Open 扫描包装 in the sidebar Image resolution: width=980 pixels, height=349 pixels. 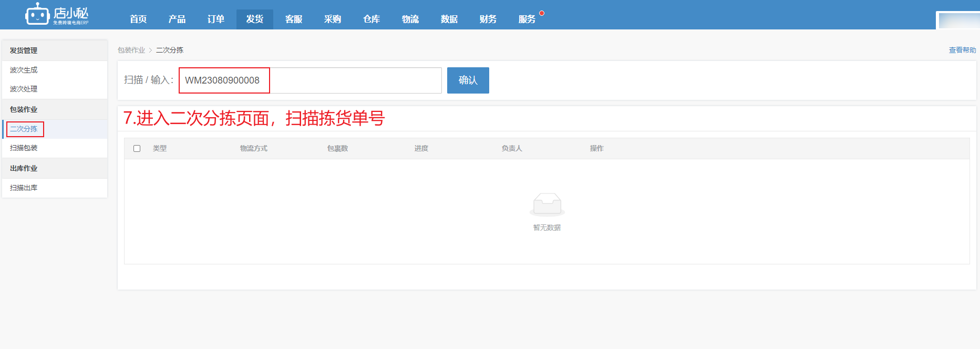pos(55,148)
